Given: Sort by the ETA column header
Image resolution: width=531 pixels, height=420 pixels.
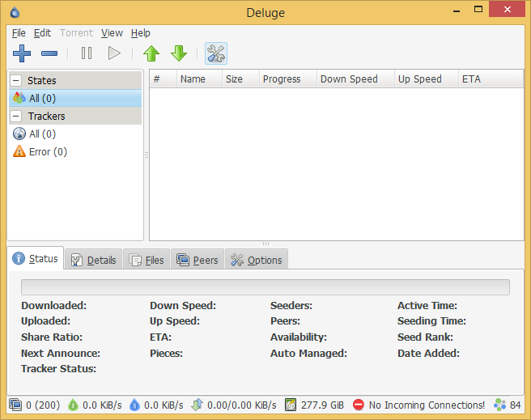Looking at the screenshot, I should [x=491, y=78].
